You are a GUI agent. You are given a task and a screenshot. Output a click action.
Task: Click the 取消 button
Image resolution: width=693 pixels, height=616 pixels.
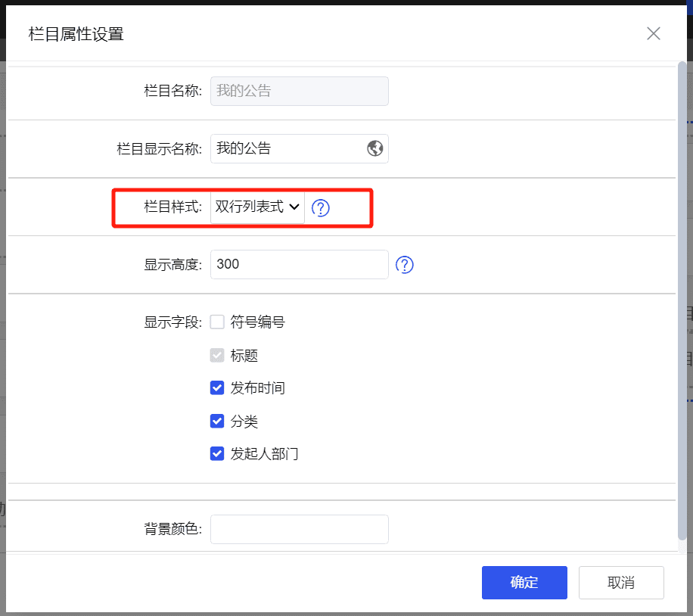coord(621,583)
